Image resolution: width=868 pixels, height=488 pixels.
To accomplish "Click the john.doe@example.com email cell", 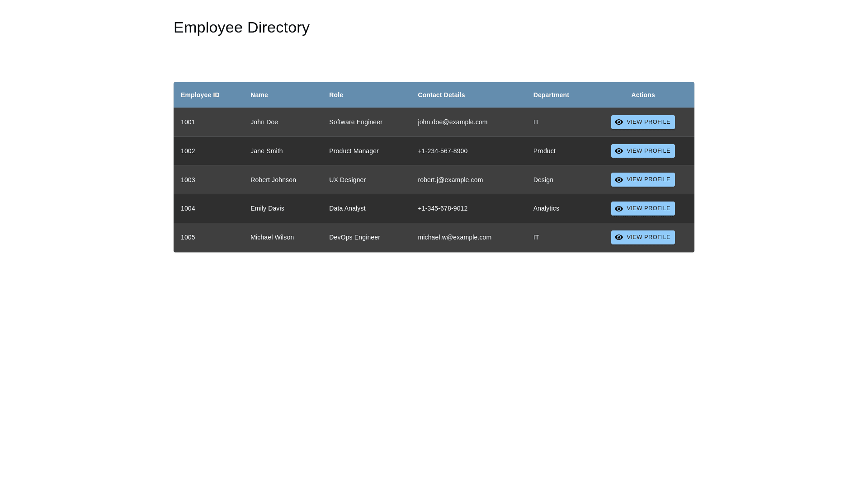I will click(x=453, y=122).
